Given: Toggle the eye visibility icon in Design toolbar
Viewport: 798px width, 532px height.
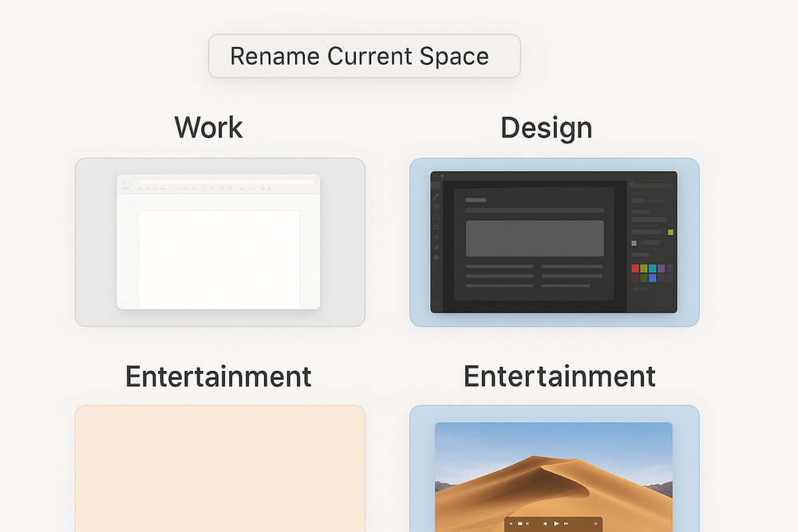Looking at the screenshot, I should tap(436, 206).
